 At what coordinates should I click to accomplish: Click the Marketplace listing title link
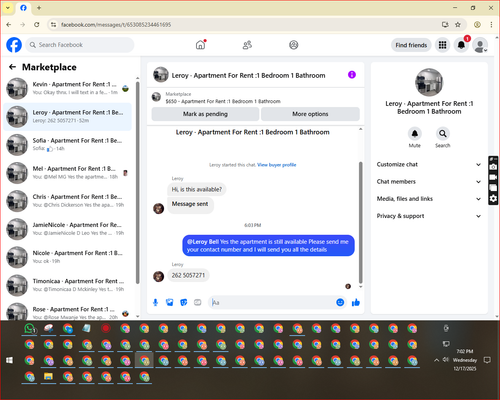223,101
